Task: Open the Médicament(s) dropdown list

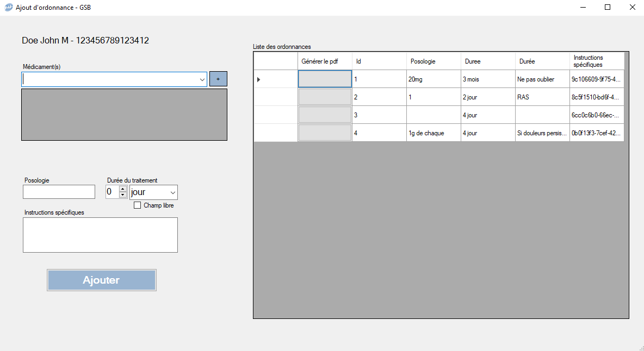Action: (202, 79)
